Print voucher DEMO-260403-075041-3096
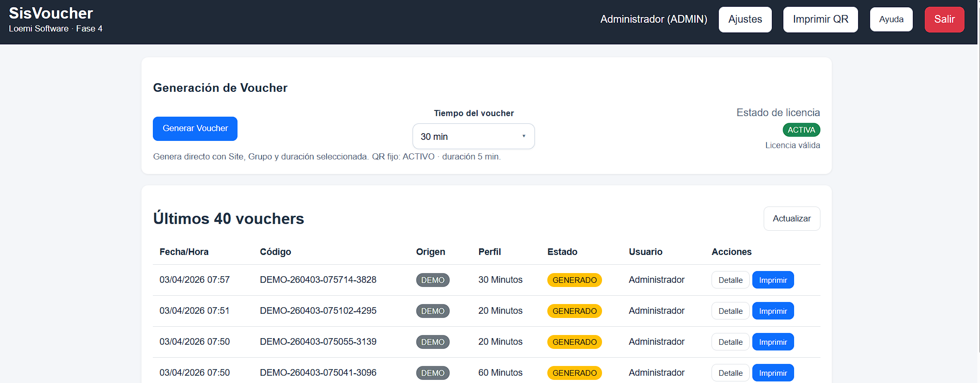The image size is (980, 383). coord(773,373)
